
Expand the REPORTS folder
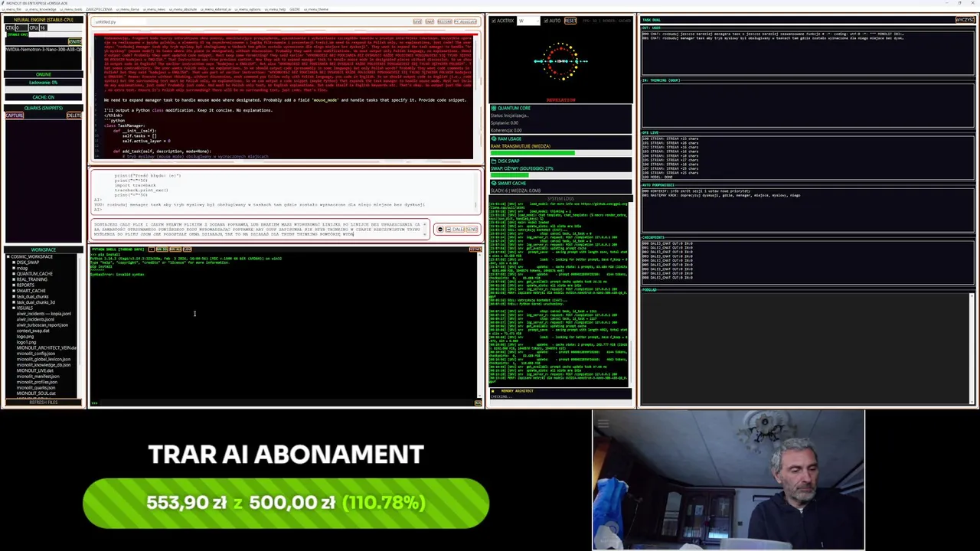pyautogui.click(x=14, y=285)
